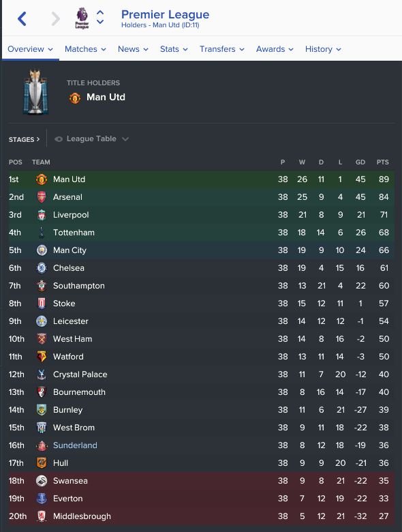402x532 pixels.
Task: Click the Watford club badge
Action: (x=42, y=357)
